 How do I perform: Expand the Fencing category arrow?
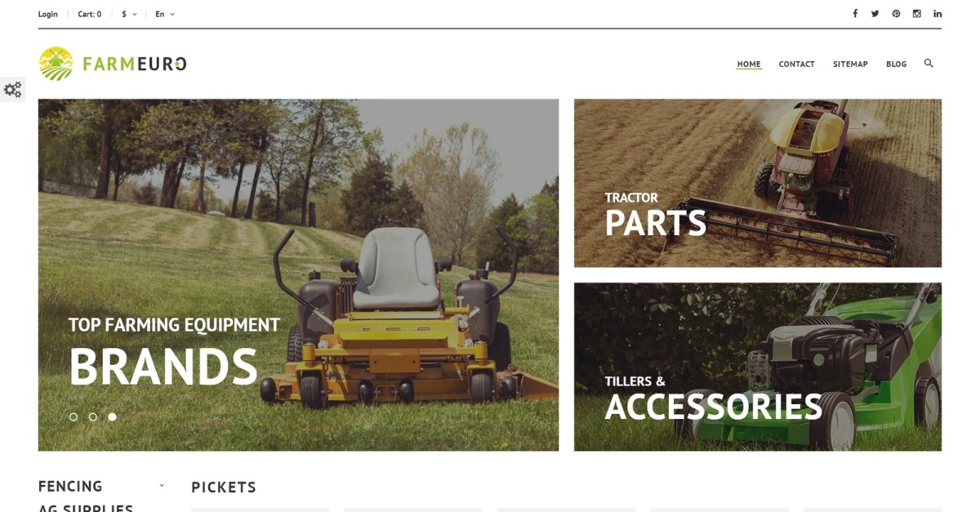(x=162, y=485)
